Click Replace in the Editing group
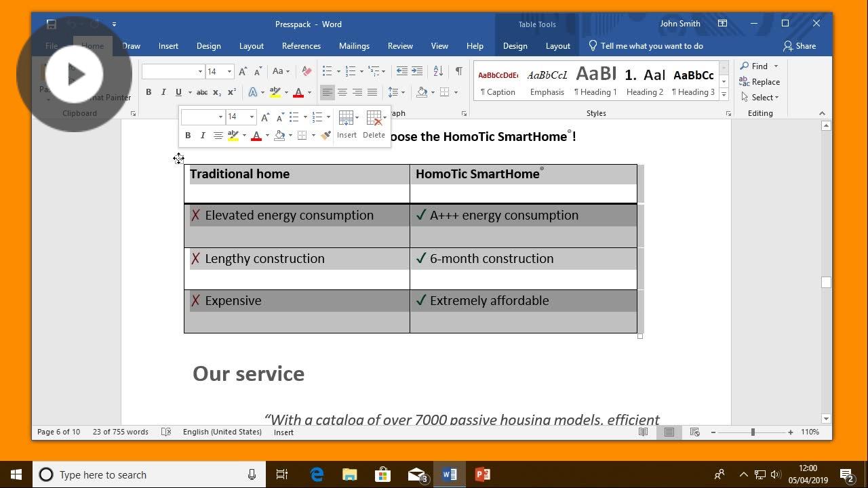This screenshot has width=868, height=488. (759, 81)
